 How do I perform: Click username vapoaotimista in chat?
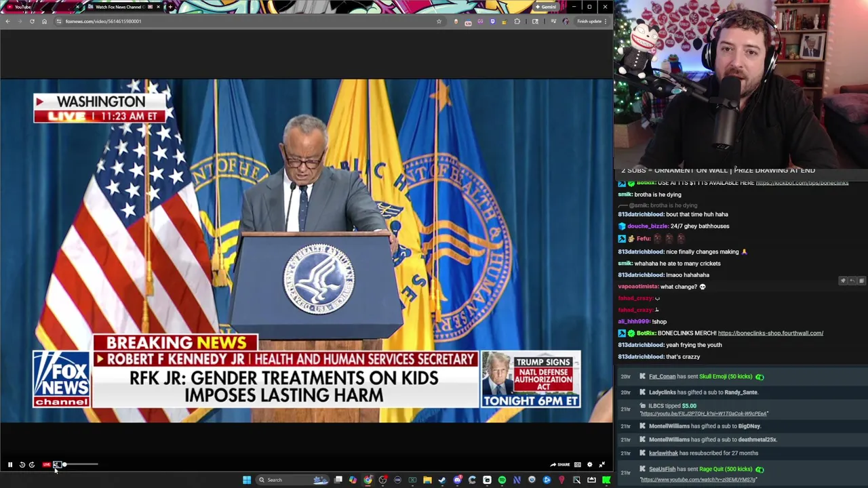[637, 287]
